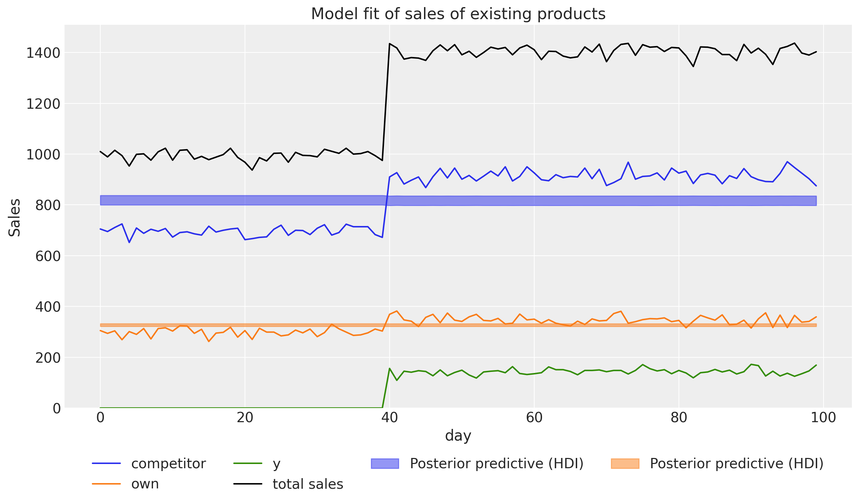Click the 600 tick on the y-axis
Viewport: 859px width, 504px height.
tap(48, 256)
